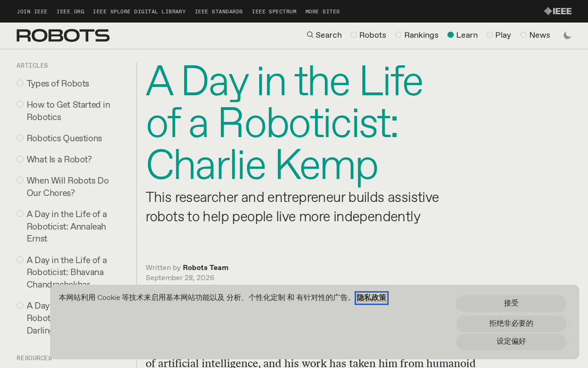Click the subtitle about assistive robots
The height and width of the screenshot is (368, 588).
(292, 207)
